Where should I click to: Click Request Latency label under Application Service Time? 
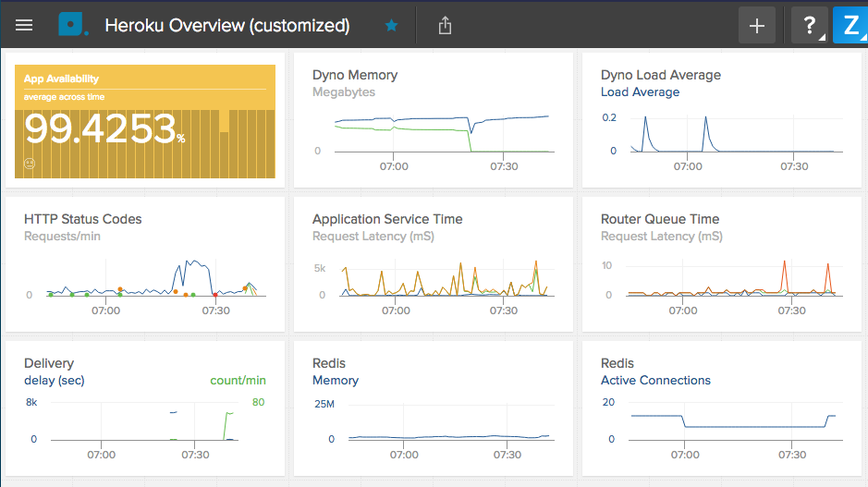[373, 237]
